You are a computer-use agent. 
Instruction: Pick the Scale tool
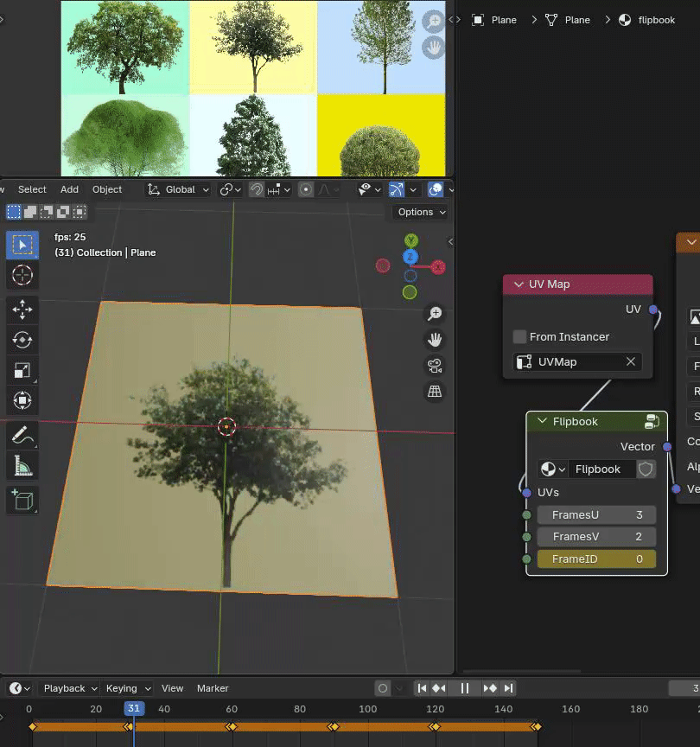point(22,370)
